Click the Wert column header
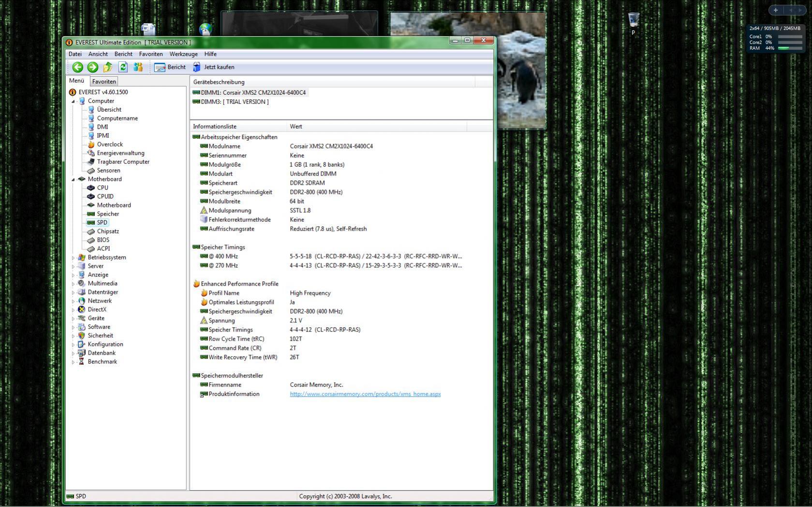812x507 pixels. [x=377, y=127]
